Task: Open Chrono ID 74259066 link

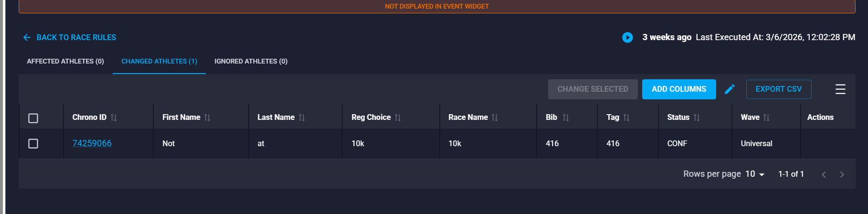Action: click(92, 143)
